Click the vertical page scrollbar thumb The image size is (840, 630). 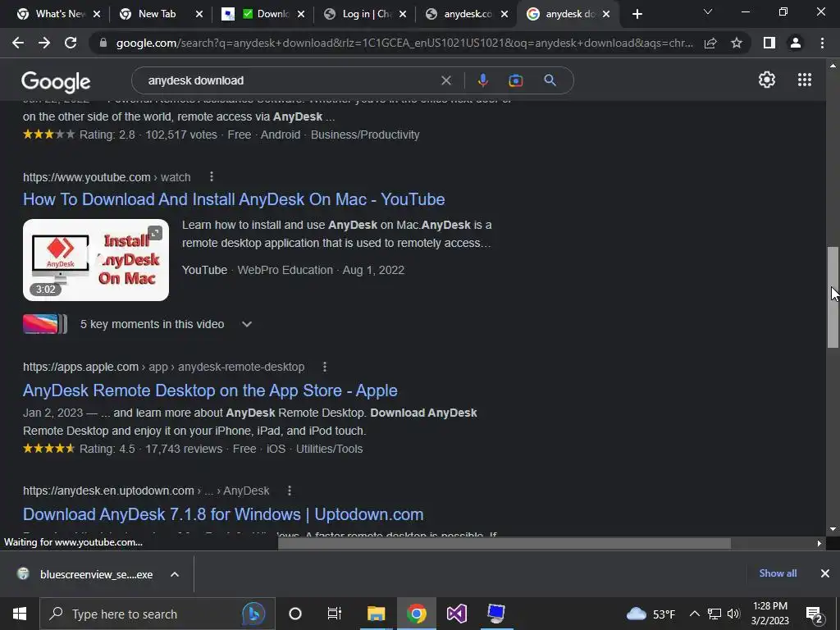(833, 297)
